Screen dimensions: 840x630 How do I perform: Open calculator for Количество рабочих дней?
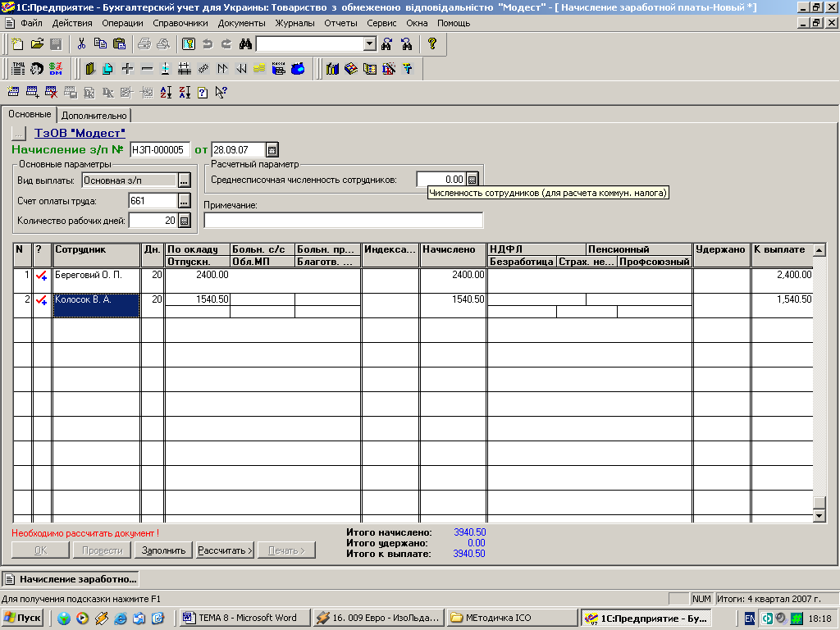(184, 221)
